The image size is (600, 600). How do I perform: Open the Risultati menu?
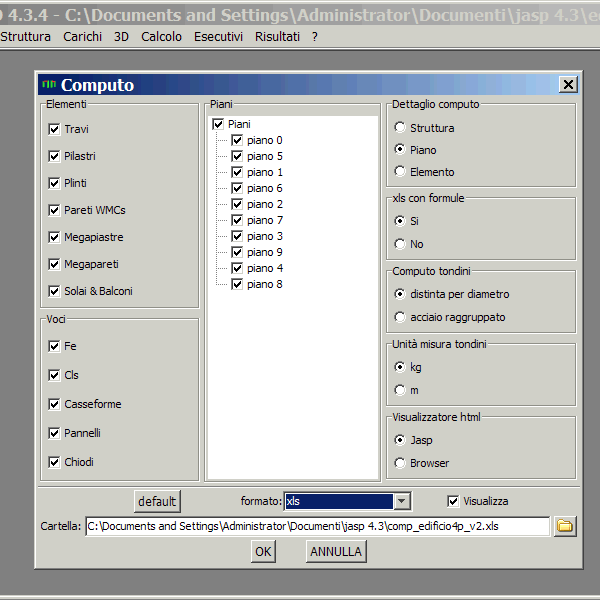(277, 37)
